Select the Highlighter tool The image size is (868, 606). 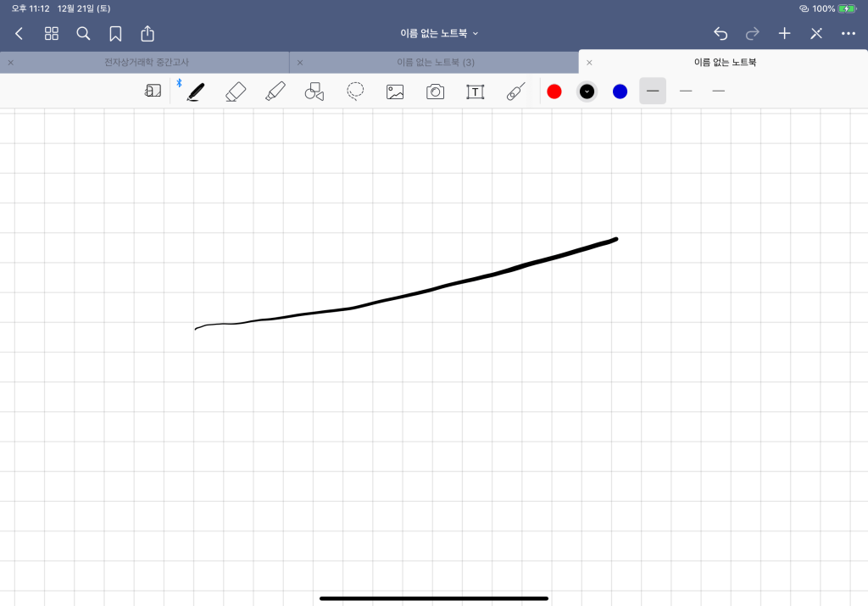(x=275, y=92)
